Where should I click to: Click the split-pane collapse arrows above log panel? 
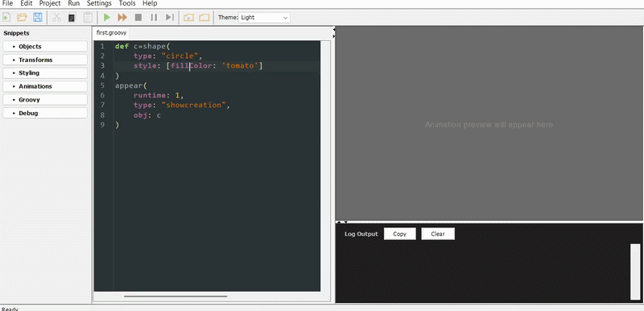coord(343,222)
